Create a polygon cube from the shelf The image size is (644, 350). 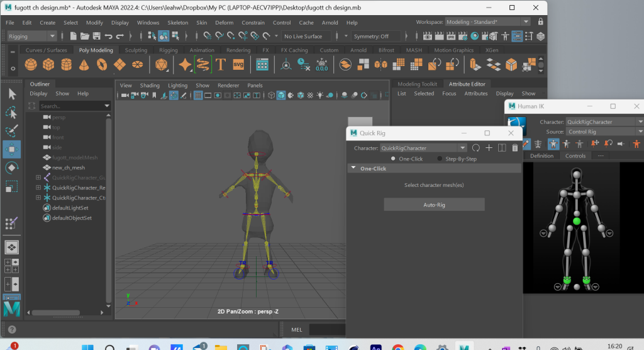tap(48, 65)
